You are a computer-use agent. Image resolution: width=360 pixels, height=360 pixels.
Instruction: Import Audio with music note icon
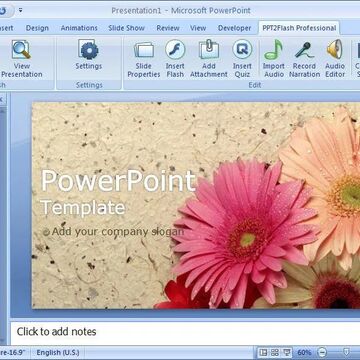[x=274, y=59]
